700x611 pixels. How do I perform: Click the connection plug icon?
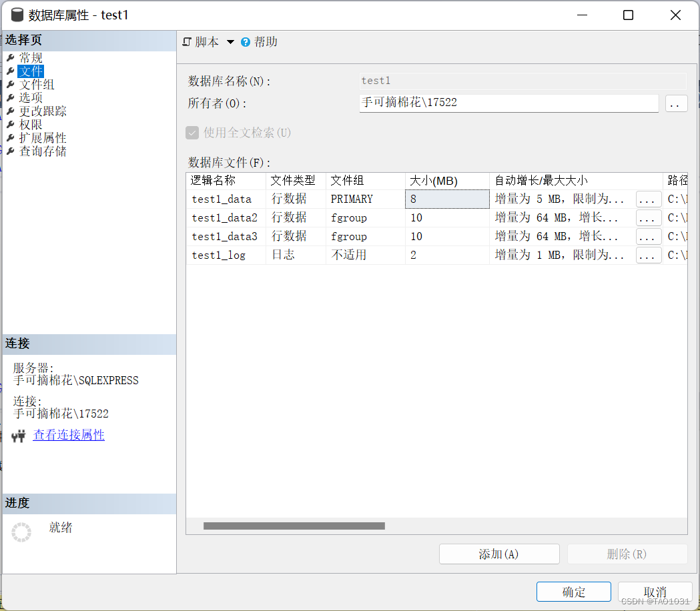pyautogui.click(x=19, y=436)
